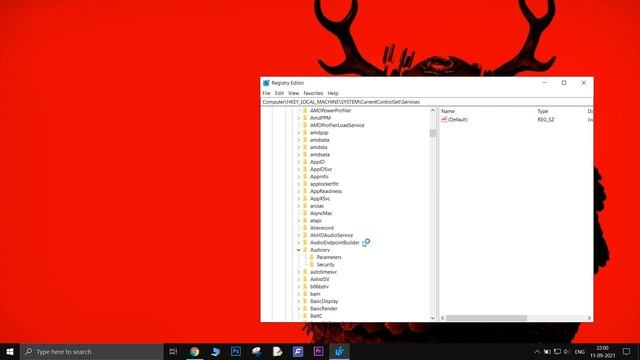Expand the AudioEndpointBuilder key
The height and width of the screenshot is (360, 640).
click(x=298, y=242)
